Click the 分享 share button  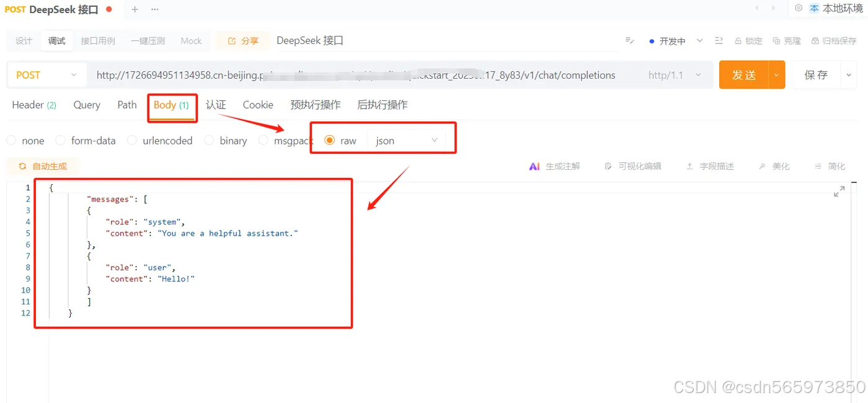243,41
